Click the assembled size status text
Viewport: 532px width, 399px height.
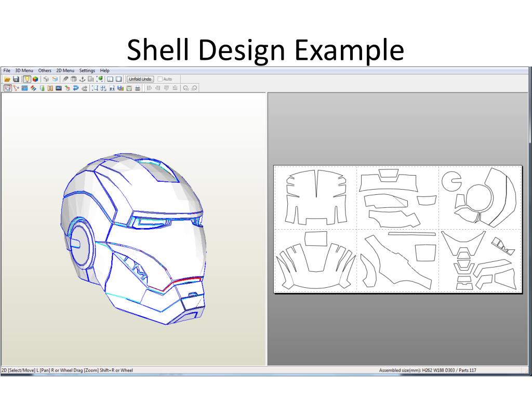click(428, 370)
